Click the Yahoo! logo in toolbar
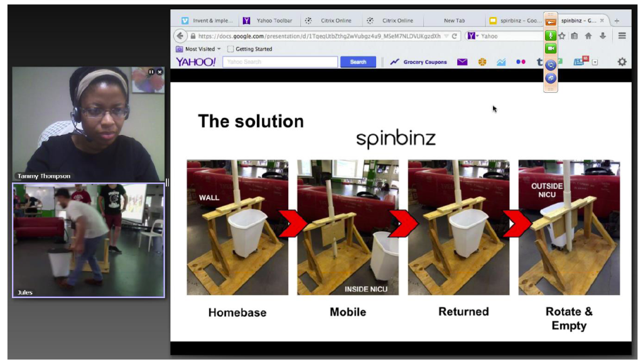The height and width of the screenshot is (364, 643). click(196, 62)
